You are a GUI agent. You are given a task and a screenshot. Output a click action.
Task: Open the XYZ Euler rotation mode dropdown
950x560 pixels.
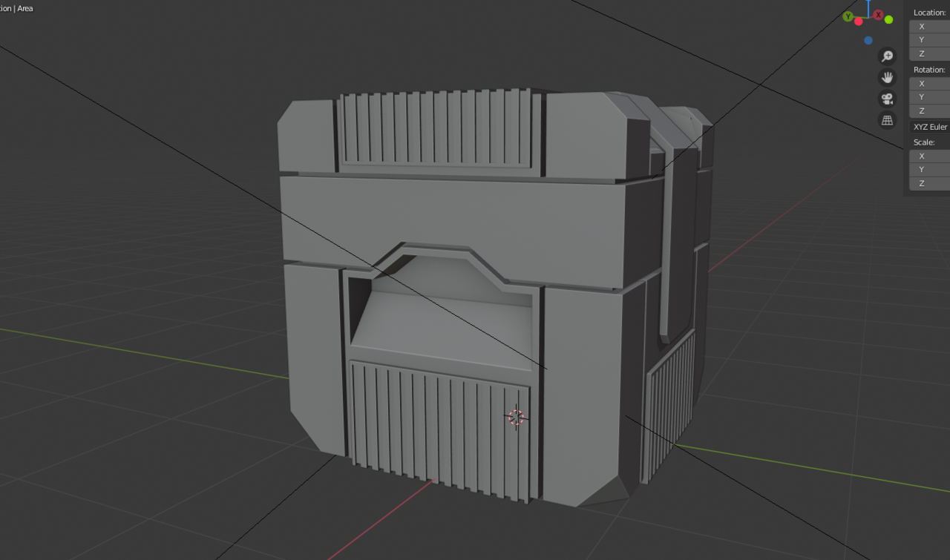pos(928,126)
